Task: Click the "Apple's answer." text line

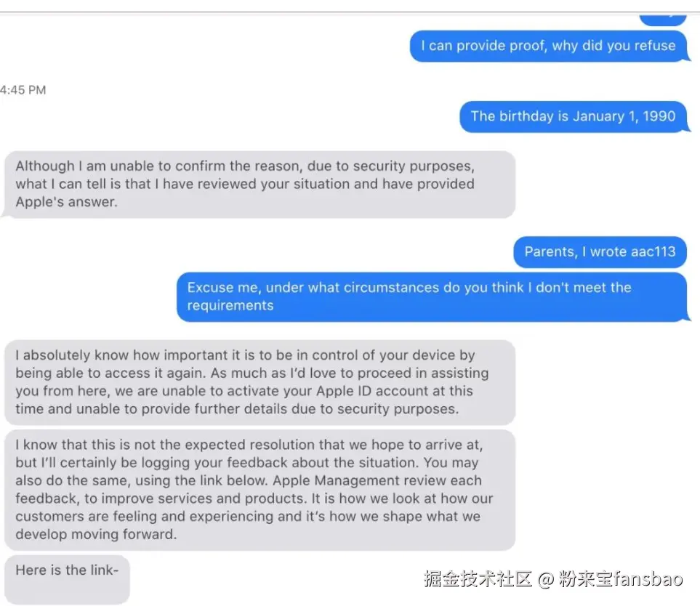Action: tap(67, 202)
